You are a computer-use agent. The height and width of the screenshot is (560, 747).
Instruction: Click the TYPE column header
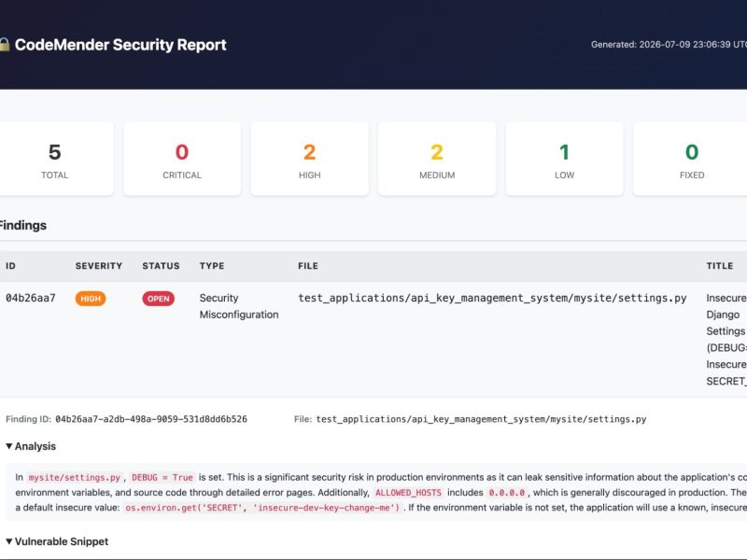click(212, 266)
